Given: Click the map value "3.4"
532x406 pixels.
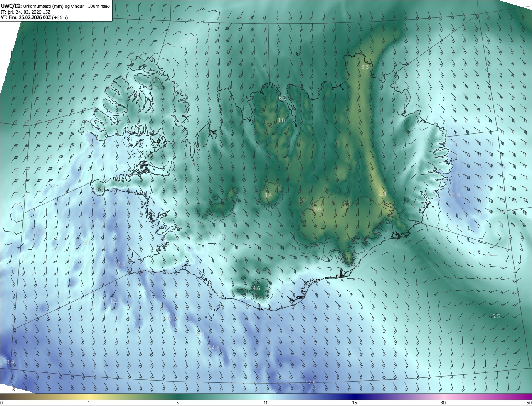Looking at the screenshot, I should (268, 195).
